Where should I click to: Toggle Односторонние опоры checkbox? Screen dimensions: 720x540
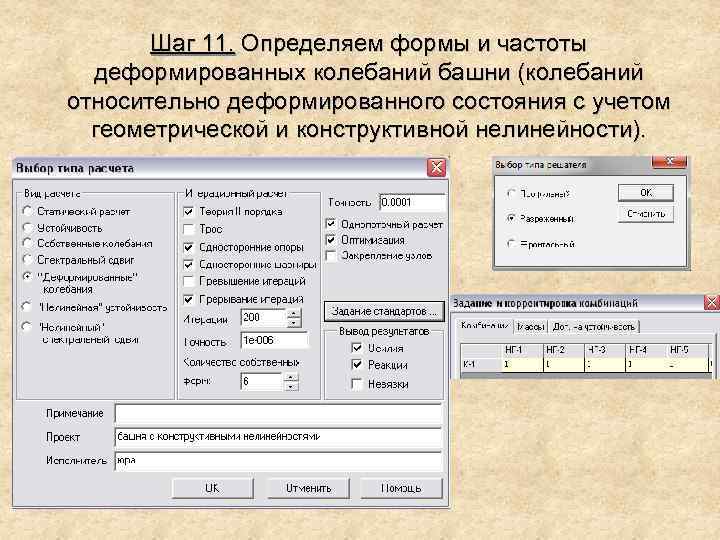[x=188, y=247]
